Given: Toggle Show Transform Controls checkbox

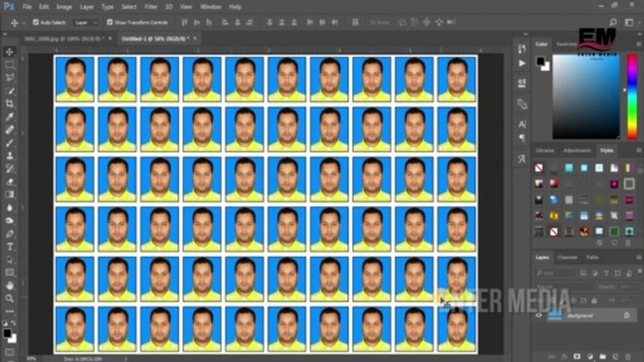Looking at the screenshot, I should 110,22.
